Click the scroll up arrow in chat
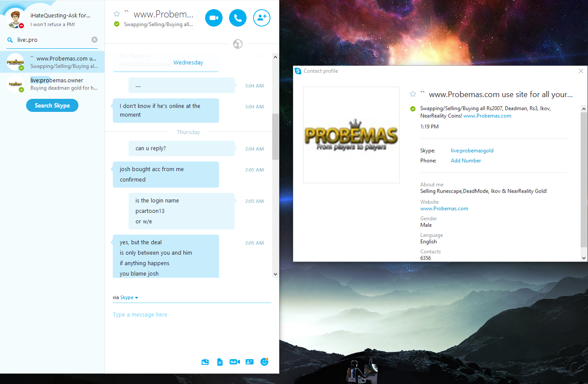This screenshot has width=588, height=384. coord(275,57)
